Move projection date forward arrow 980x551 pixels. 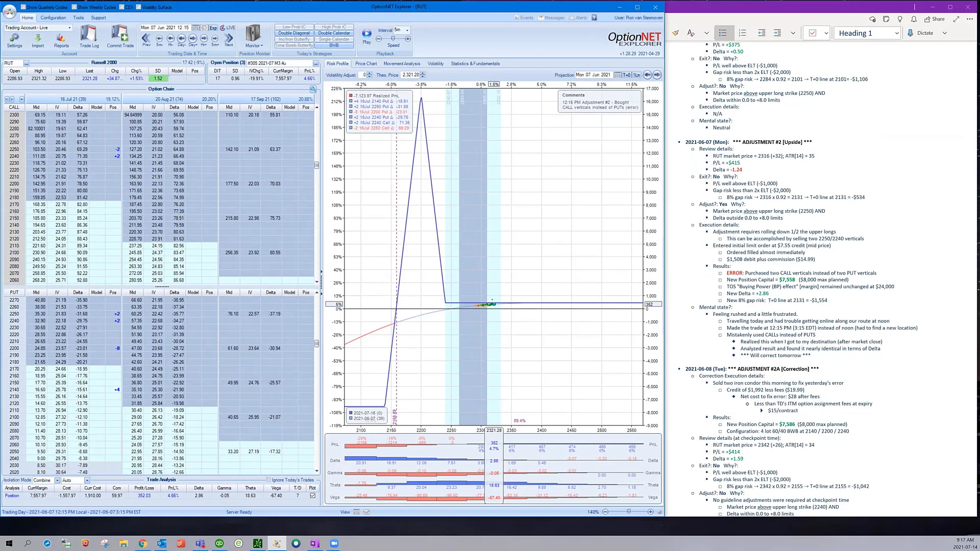click(x=657, y=75)
